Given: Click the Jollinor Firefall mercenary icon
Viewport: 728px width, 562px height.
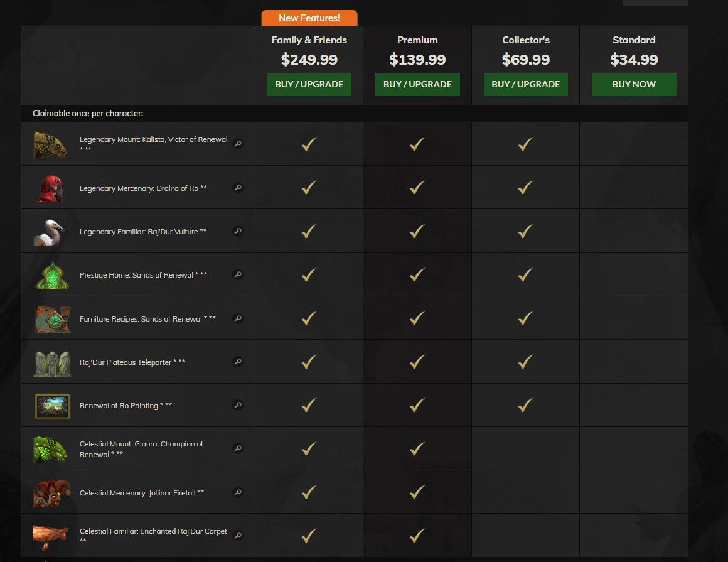Looking at the screenshot, I should [50, 493].
